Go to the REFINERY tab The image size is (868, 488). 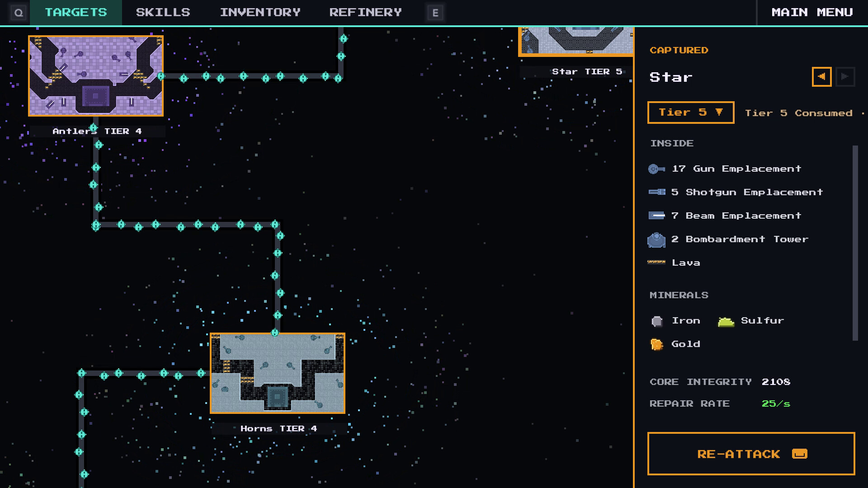click(x=366, y=12)
